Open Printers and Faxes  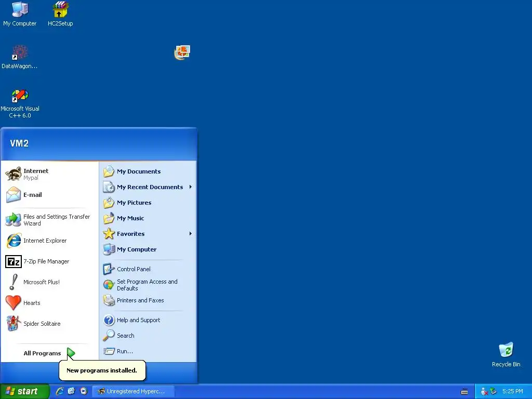tap(148, 300)
